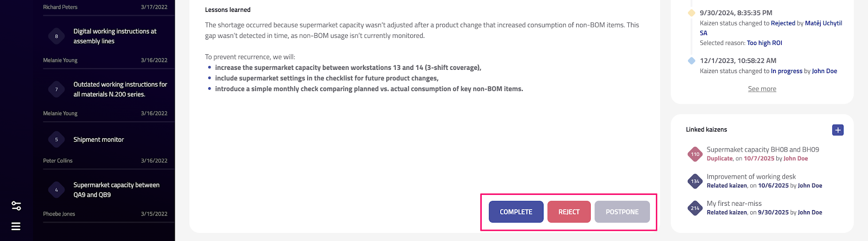
Task: Open linked kaizen My first near-miss
Action: [734, 204]
